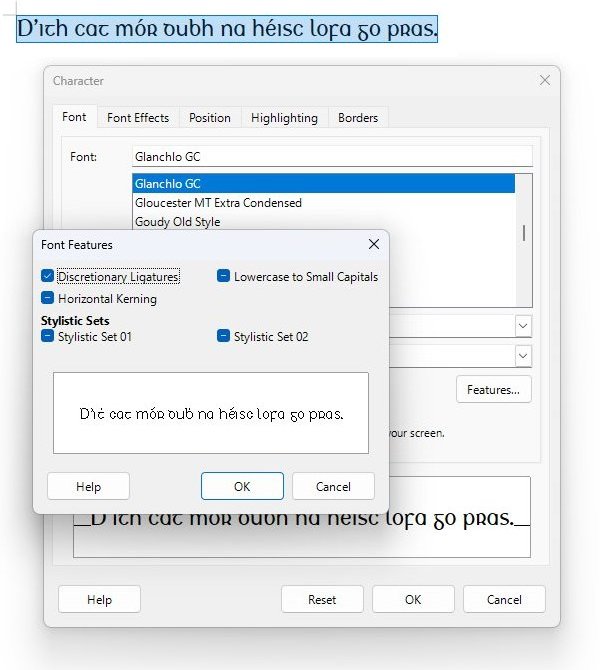600x670 pixels.
Task: Switch to the Highlighting tab
Action: [x=284, y=118]
